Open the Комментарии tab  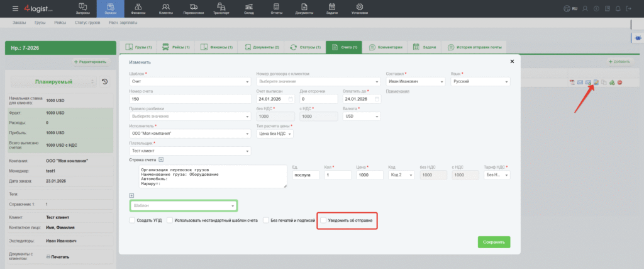(386, 47)
